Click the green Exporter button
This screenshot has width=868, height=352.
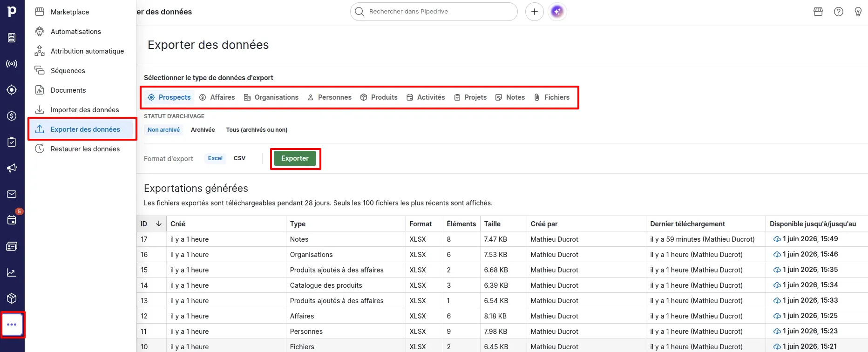295,158
